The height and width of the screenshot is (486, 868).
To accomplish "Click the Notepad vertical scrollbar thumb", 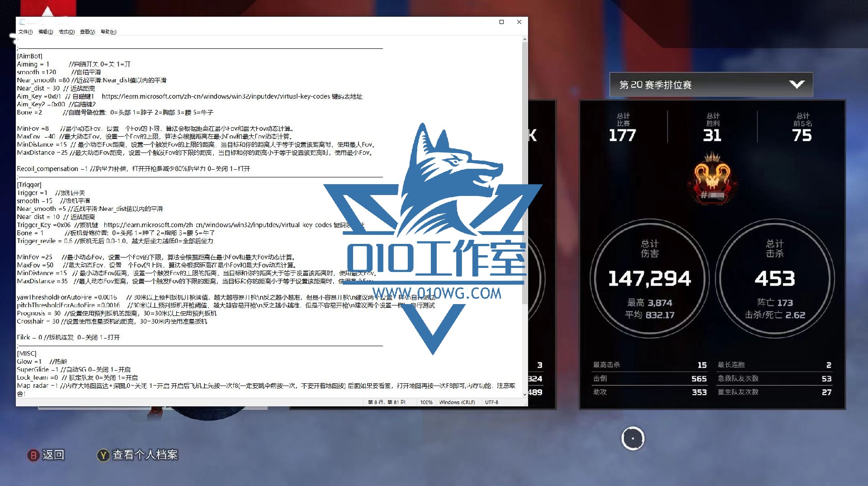I will click(524, 173).
